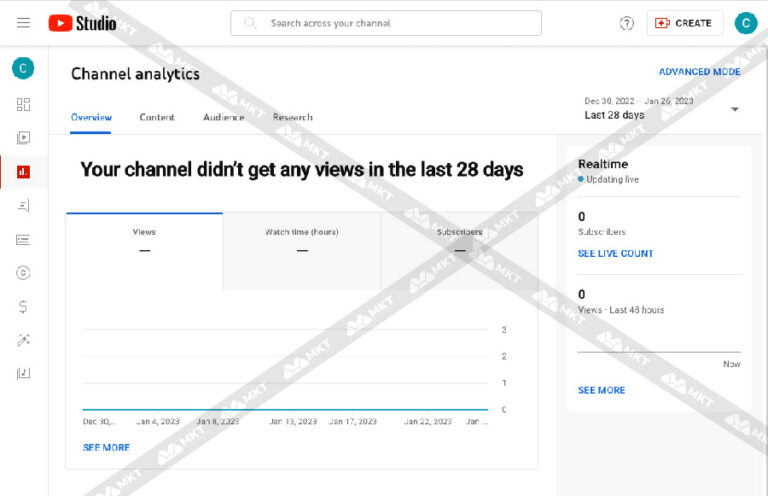Open the Content sidebar icon
The image size is (768, 496).
click(23, 138)
